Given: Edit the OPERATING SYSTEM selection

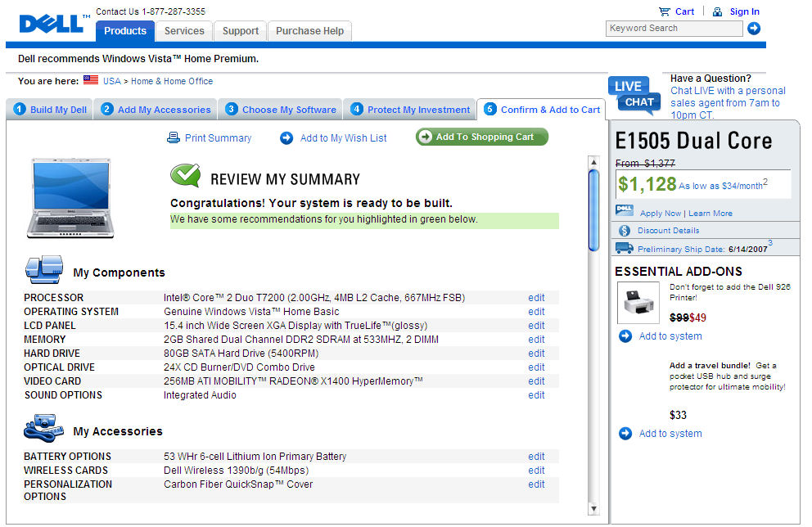Looking at the screenshot, I should click(x=536, y=312).
